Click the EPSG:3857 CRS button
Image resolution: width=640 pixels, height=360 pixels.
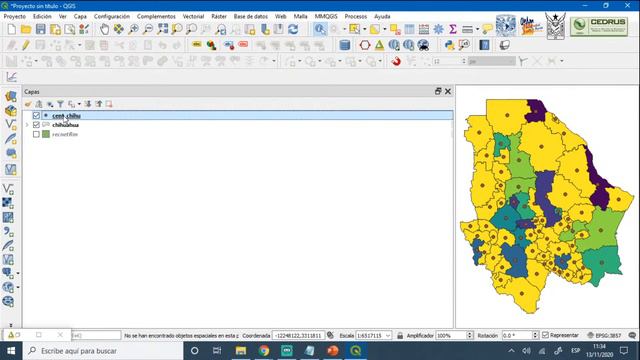click(x=604, y=336)
